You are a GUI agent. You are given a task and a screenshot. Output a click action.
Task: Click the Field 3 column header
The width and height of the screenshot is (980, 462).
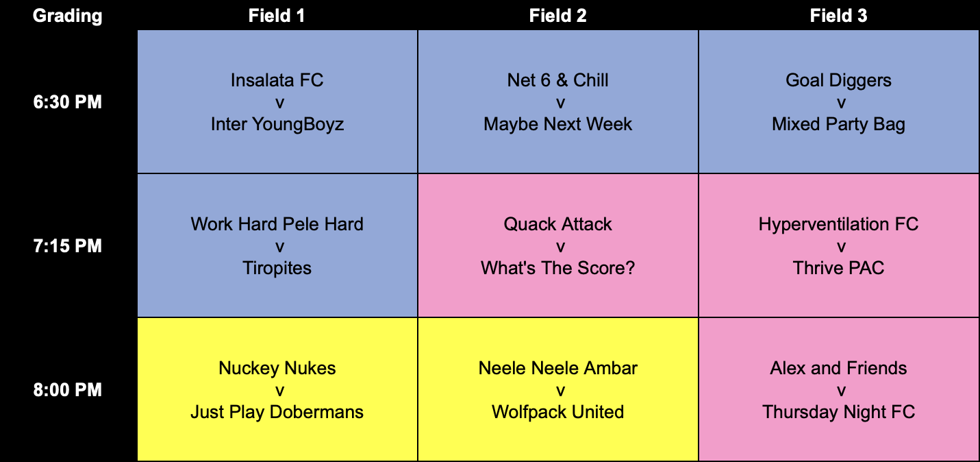click(x=839, y=15)
